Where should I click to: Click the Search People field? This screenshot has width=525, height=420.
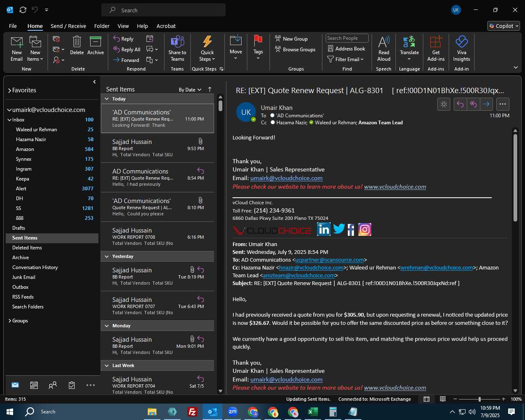point(347,38)
